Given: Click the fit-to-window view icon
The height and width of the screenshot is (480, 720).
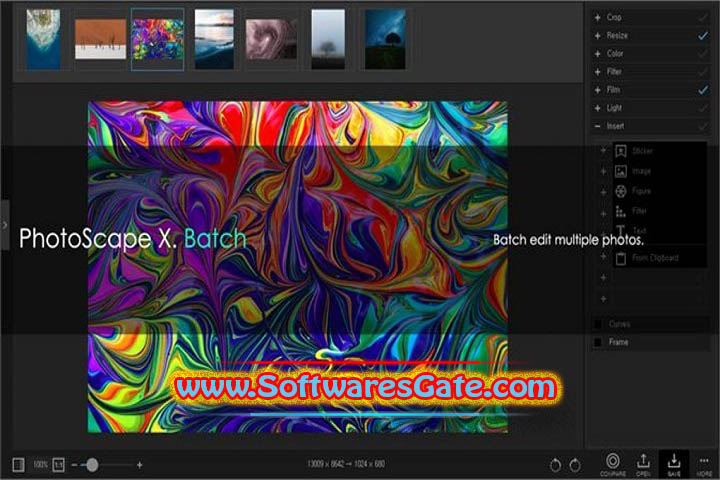Looking at the screenshot, I should pos(18,465).
